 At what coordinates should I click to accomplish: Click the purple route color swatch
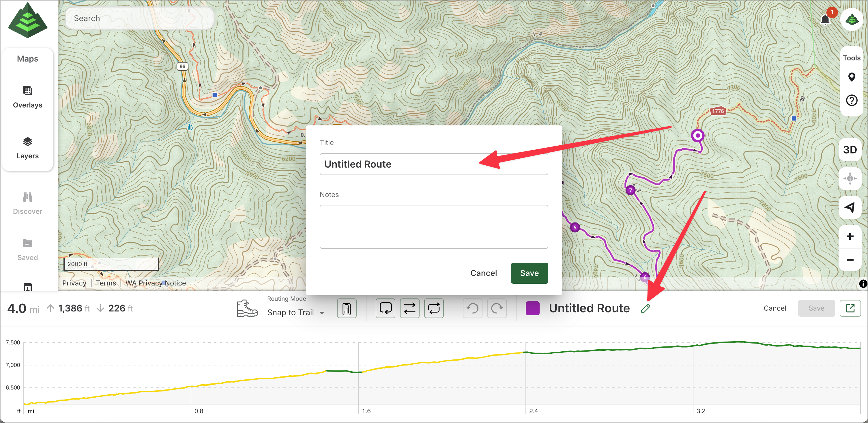pos(532,308)
